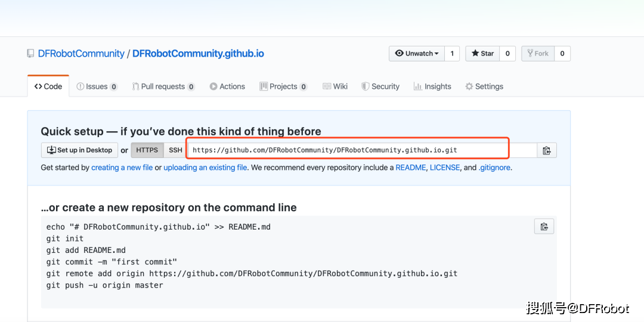Click the clone URL input field
644x322 pixels.
click(363, 150)
